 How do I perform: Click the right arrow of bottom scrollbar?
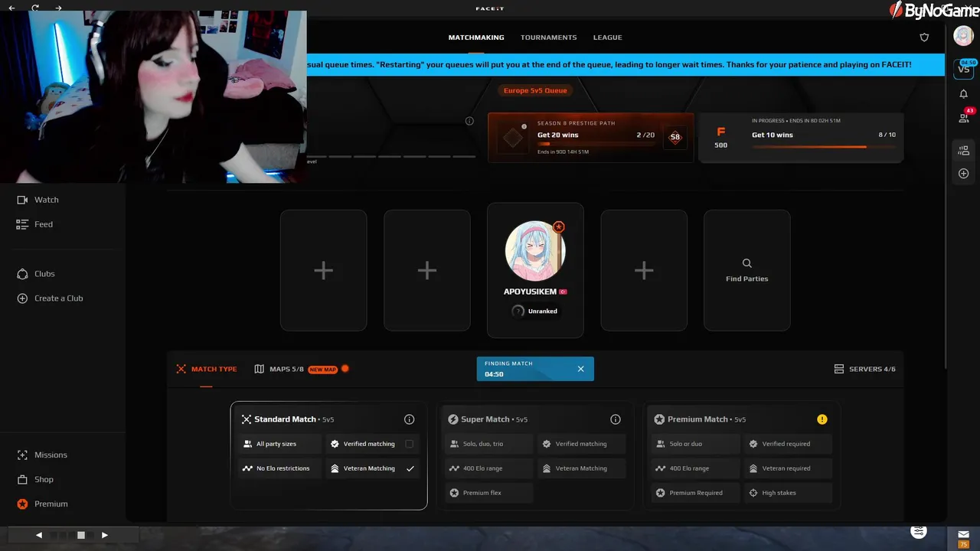click(x=105, y=535)
